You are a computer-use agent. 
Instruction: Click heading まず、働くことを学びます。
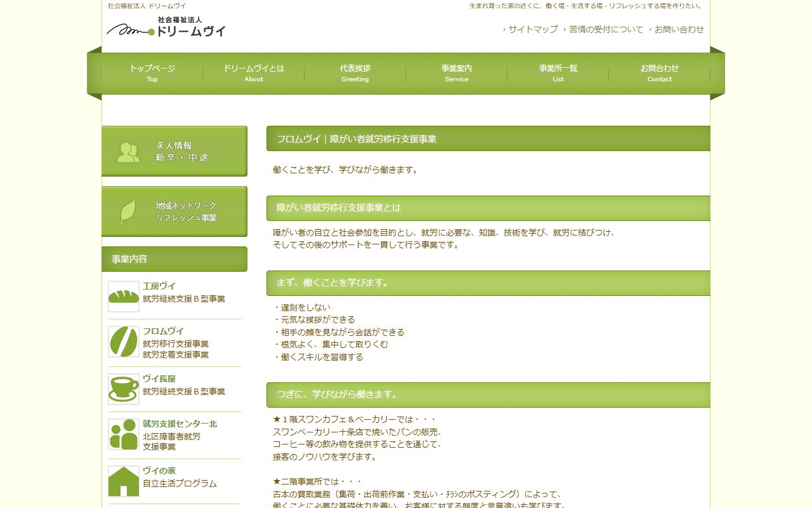(488, 283)
